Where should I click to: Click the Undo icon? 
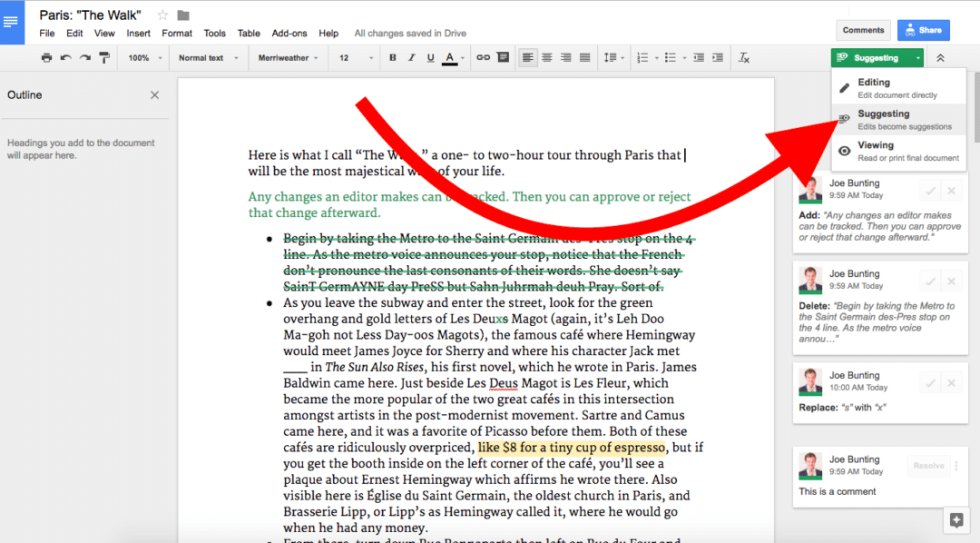click(64, 57)
